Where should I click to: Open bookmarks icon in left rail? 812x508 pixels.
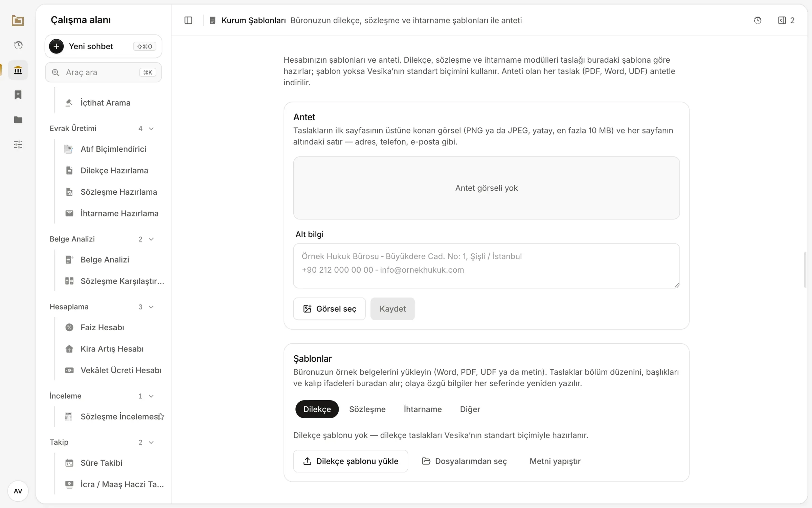click(x=18, y=95)
